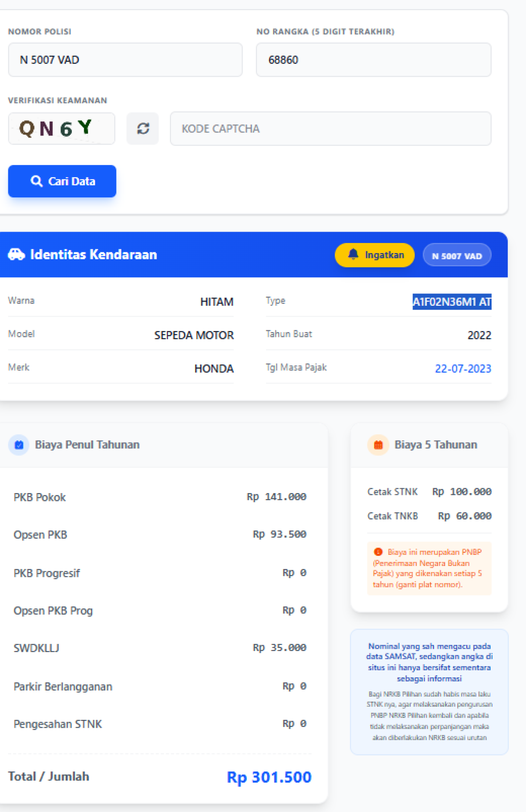Click the captcha image QN6Y
The width and height of the screenshot is (526, 812).
(61, 129)
